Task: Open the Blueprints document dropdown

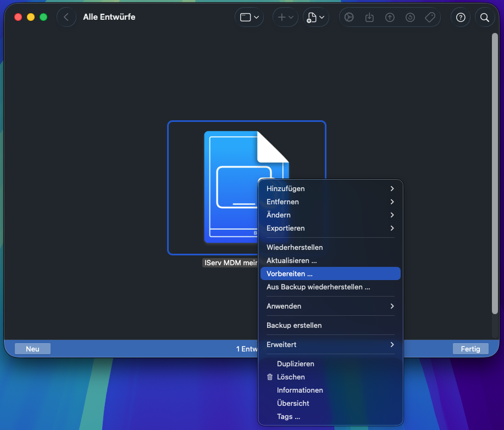Action: [315, 17]
